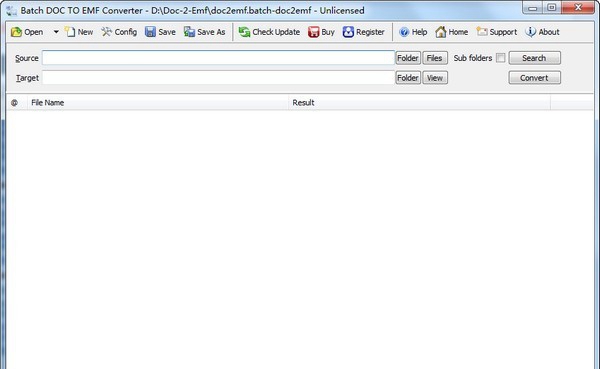Close the Batch DOC TO EMF Converter window
Viewport: 600px width, 369px height.
(x=578, y=7)
